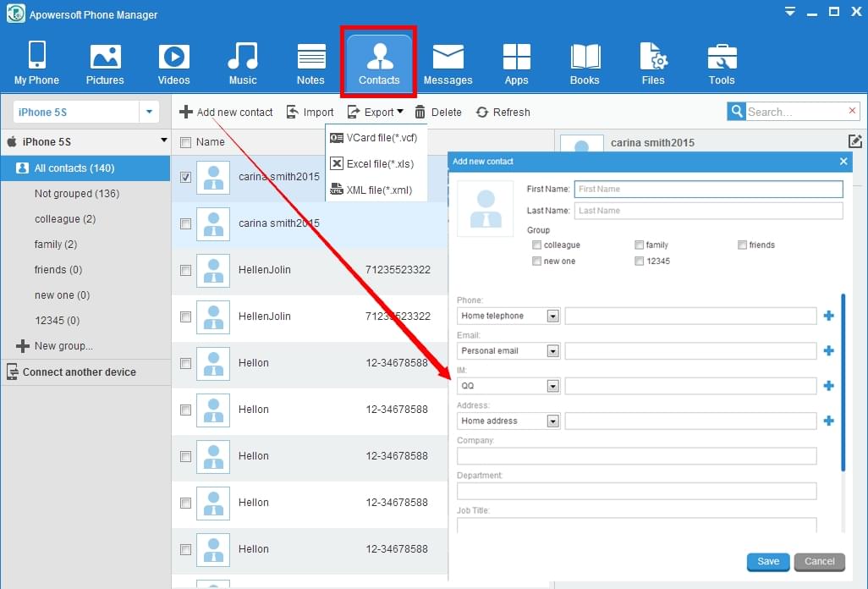The image size is (868, 589).
Task: Expand the Home telephone type dropdown
Action: 552,316
